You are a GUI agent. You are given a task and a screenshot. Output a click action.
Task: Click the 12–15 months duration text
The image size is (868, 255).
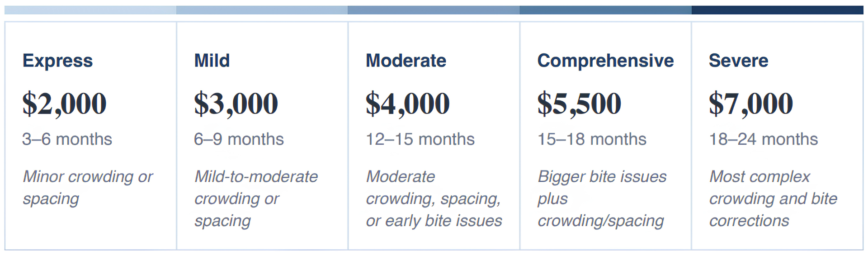point(420,139)
